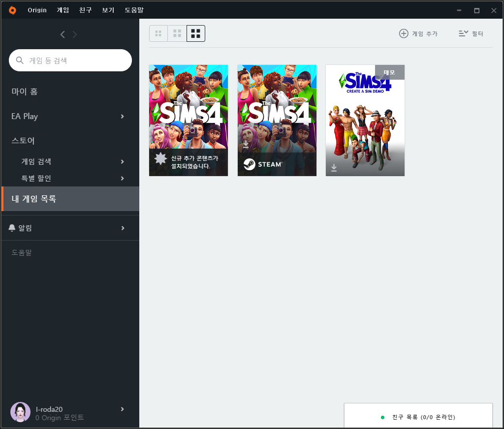Click download icon on Sims 4 demo tile
This screenshot has width=504, height=429.
[334, 168]
